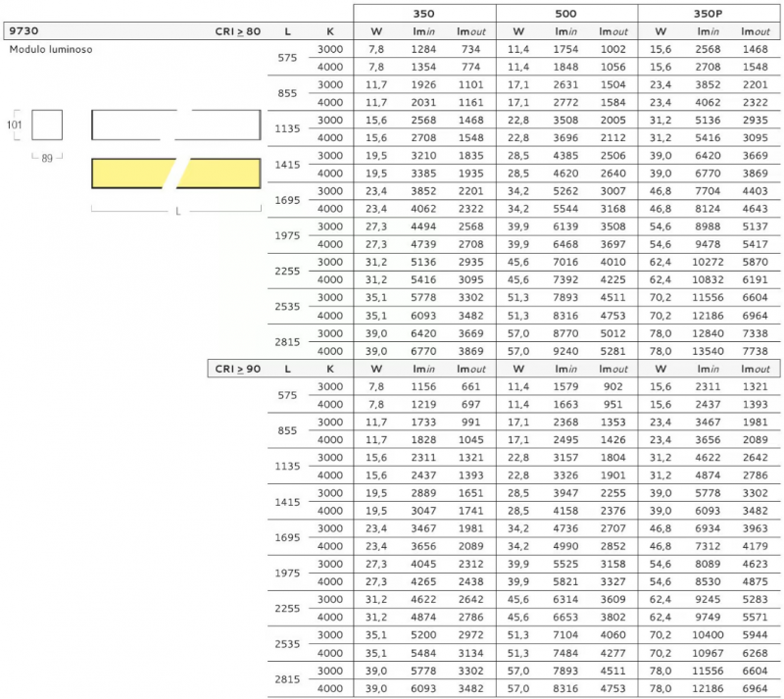
Task: Click the "5281" lm out cell
Action: click(x=613, y=351)
